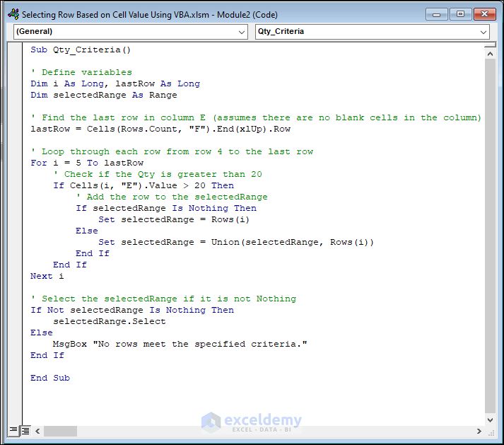Maximize the Module2 code window
Viewport: 504px width, 445px height.
(x=461, y=14)
